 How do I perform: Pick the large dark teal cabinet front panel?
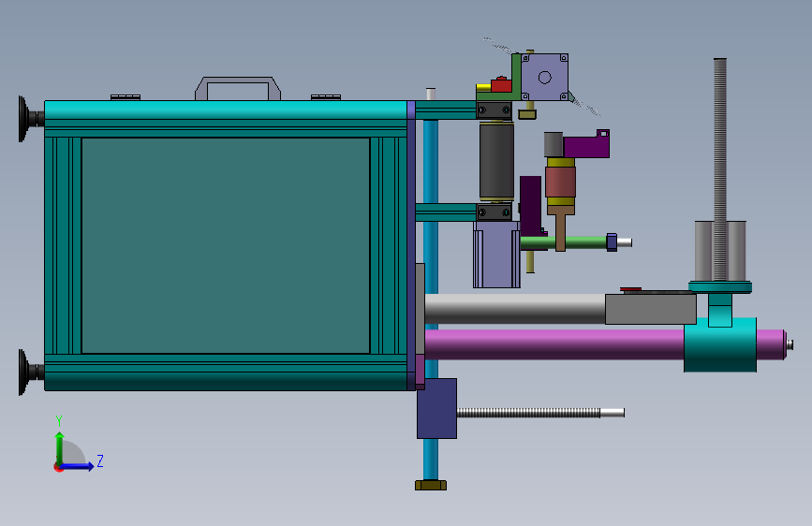pos(226,245)
